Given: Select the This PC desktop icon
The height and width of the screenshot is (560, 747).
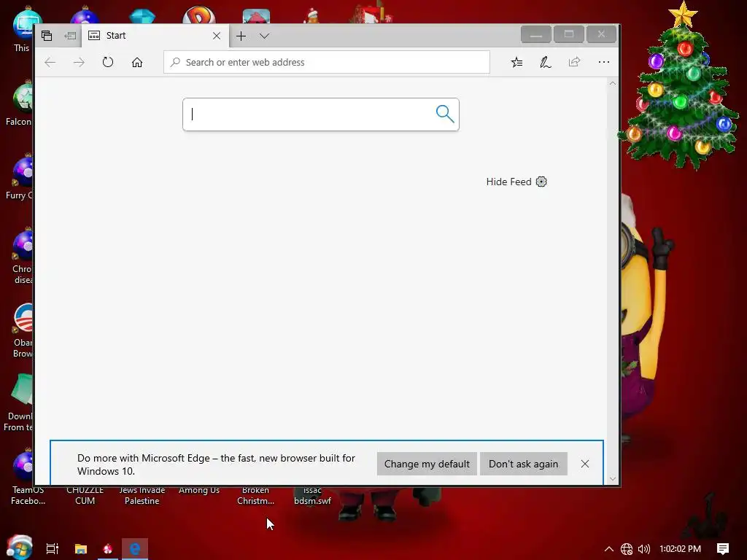Looking at the screenshot, I should 22,29.
